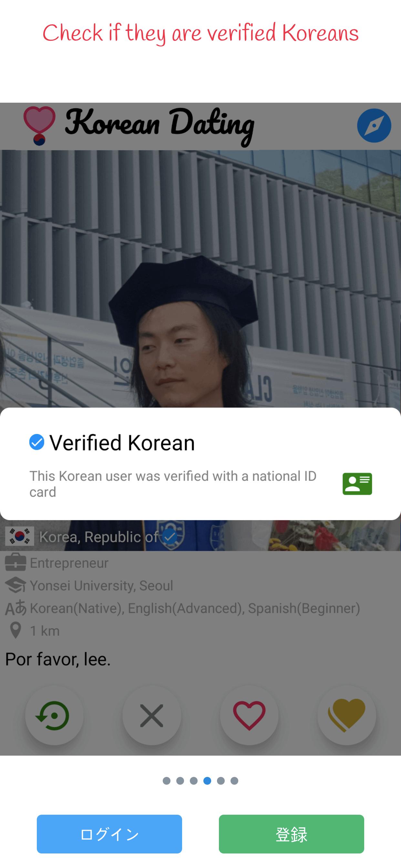Tap the Yonsei University, Seoul education line
The width and height of the screenshot is (401, 868).
[x=89, y=586]
